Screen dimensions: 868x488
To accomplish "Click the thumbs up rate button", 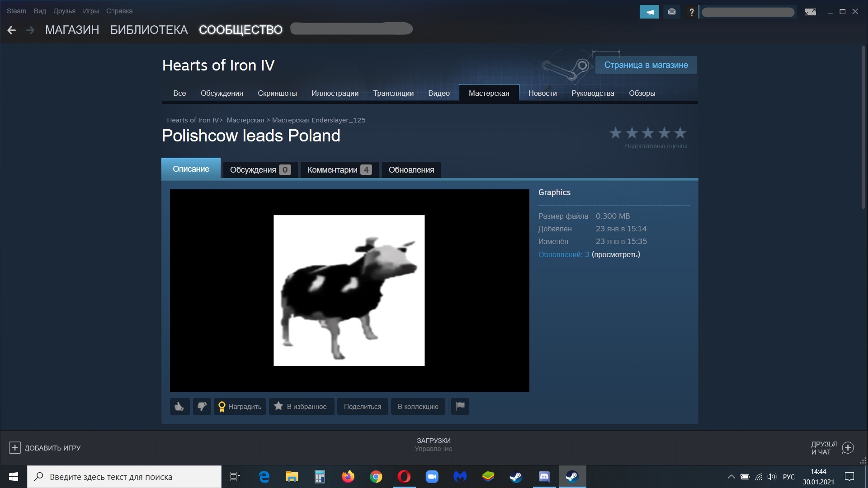I will [x=179, y=407].
